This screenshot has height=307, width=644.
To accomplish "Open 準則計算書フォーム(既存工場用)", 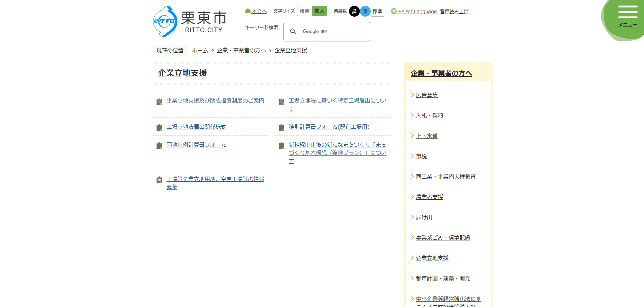I will point(329,127).
